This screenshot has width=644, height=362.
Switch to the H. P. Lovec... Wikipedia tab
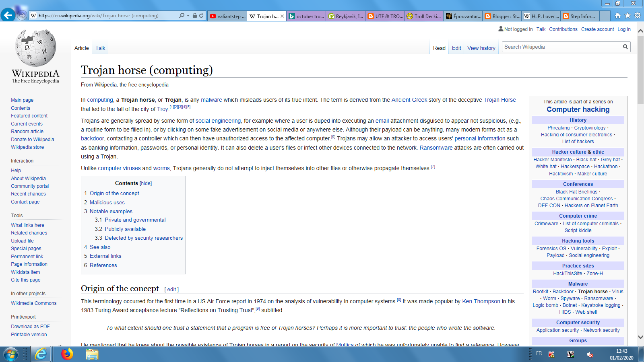pyautogui.click(x=541, y=16)
